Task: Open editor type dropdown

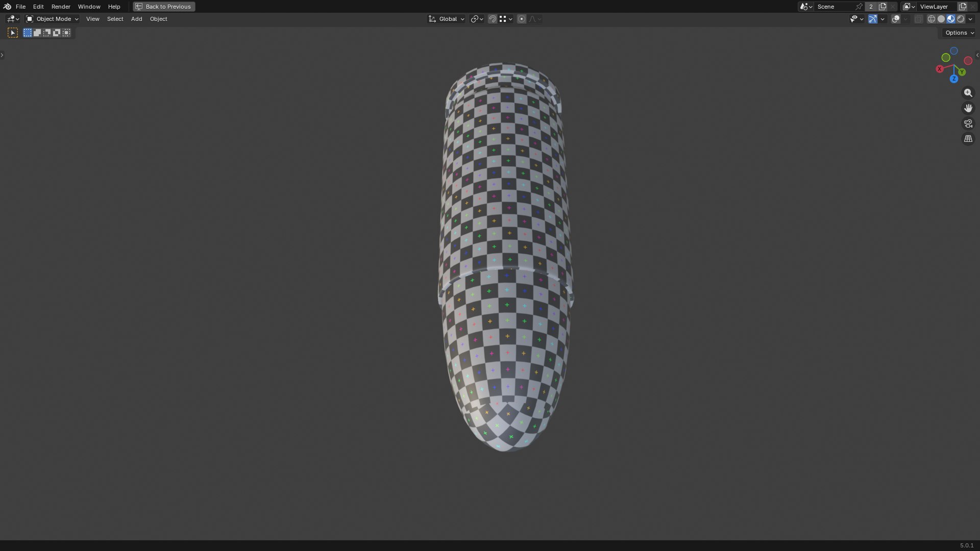Action: [13, 19]
